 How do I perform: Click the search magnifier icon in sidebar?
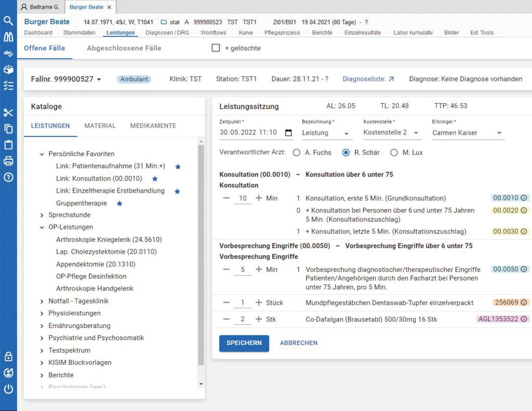pyautogui.click(x=8, y=21)
